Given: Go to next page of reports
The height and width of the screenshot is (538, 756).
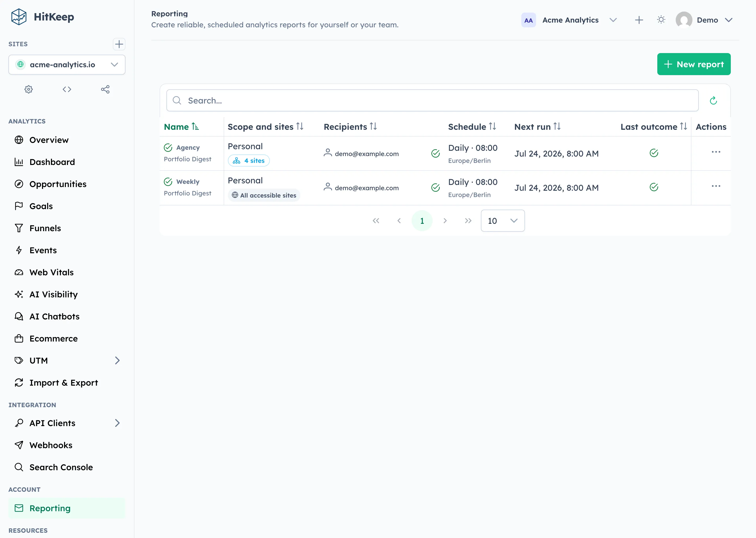Looking at the screenshot, I should (445, 221).
